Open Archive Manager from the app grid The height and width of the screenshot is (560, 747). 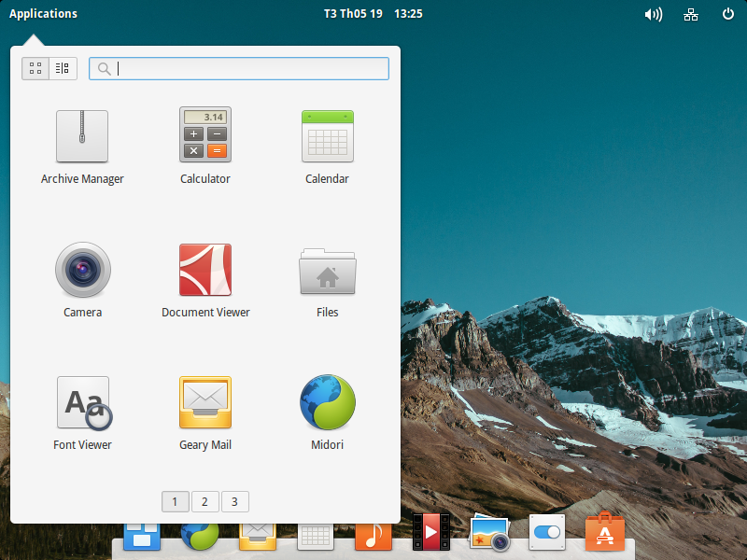pyautogui.click(x=82, y=146)
